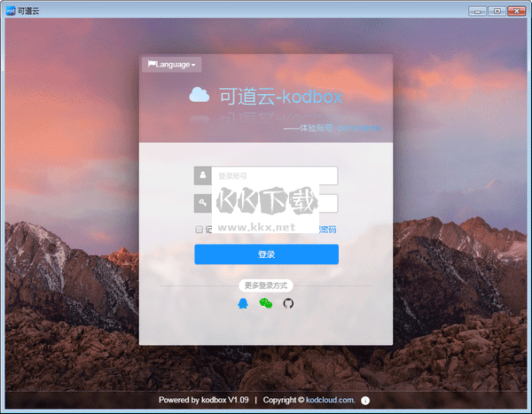Click the cloud logo icon
The width and height of the screenshot is (532, 414).
pos(199,95)
